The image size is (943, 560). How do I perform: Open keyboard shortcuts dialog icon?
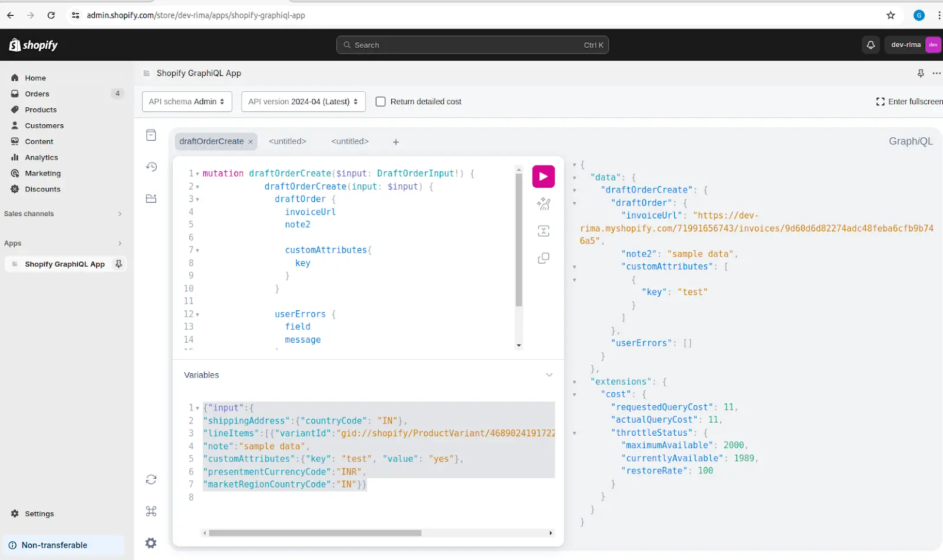(151, 511)
